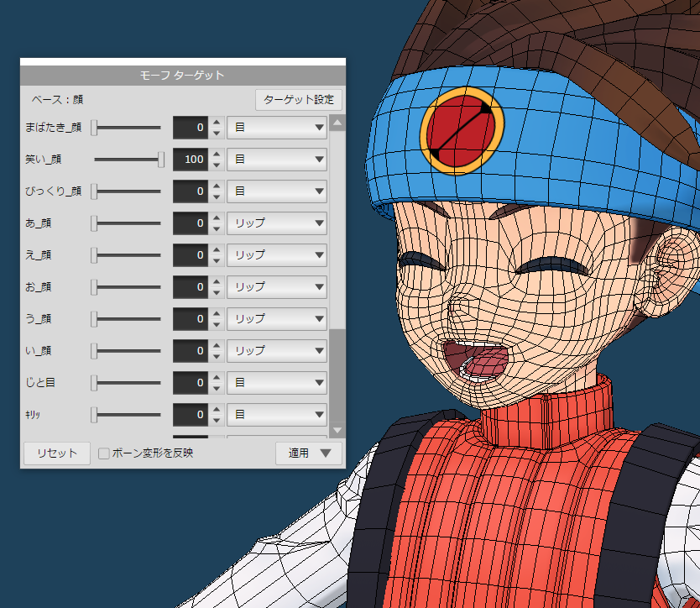Click the い_顔 slider handle
The image size is (700, 608).
pyautogui.click(x=94, y=351)
